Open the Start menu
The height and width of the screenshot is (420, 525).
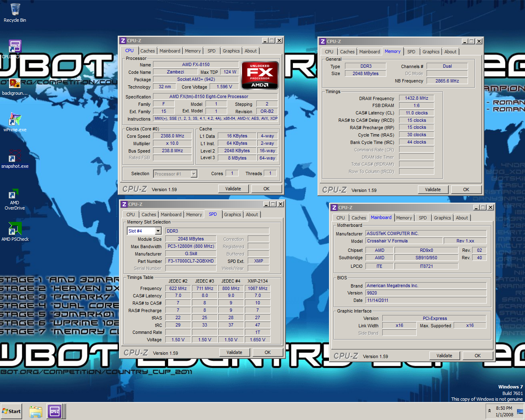(x=11, y=411)
